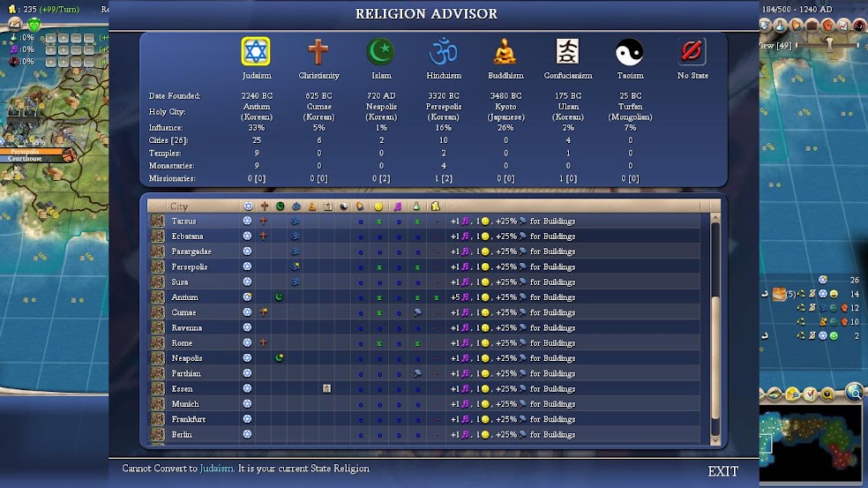Click the Judaism link in status message
Viewport: 868px width, 488px height.
pyautogui.click(x=216, y=469)
